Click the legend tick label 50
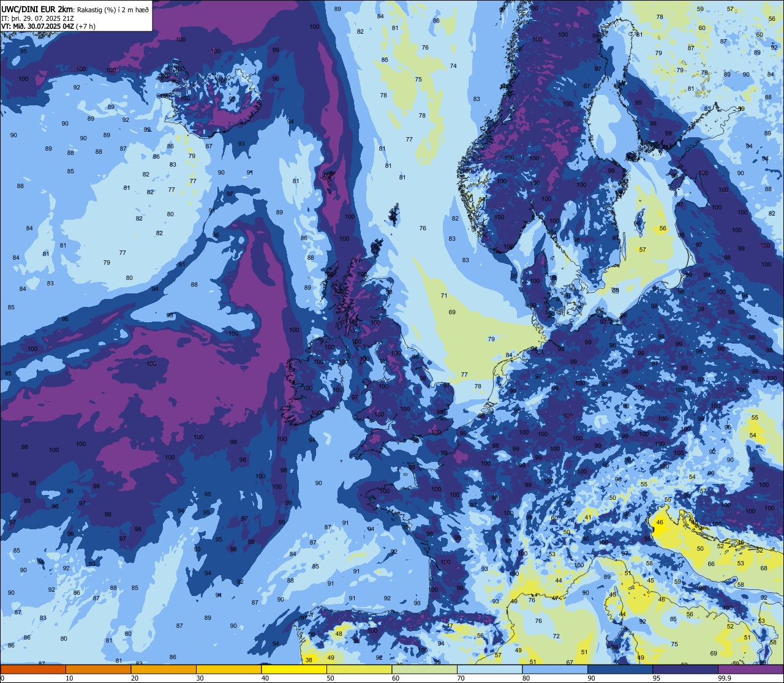 [x=330, y=678]
